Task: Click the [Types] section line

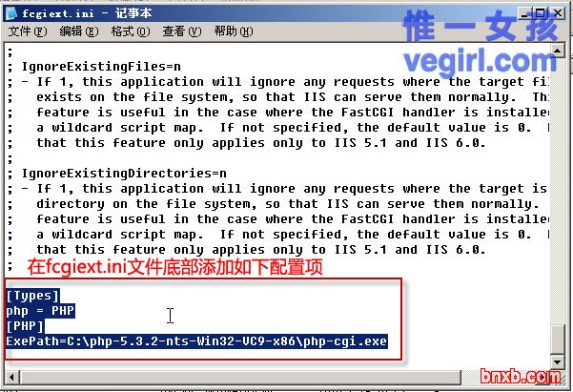Action: coord(32,296)
